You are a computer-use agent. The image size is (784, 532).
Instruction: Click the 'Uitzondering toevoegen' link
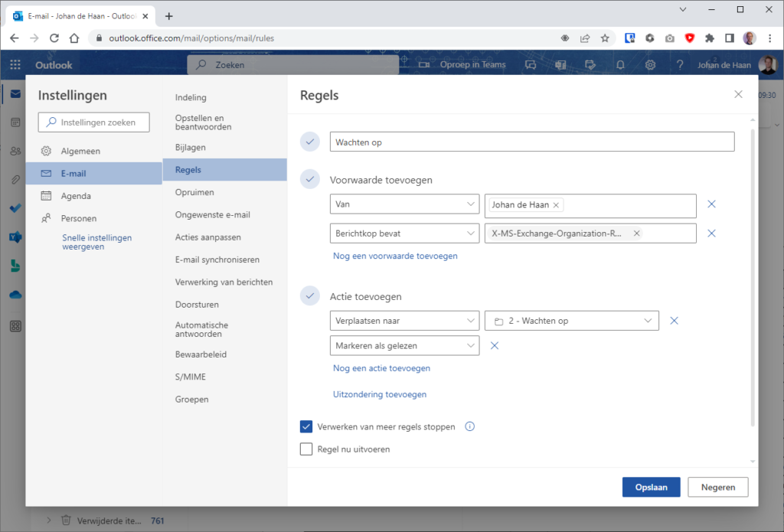click(x=380, y=394)
